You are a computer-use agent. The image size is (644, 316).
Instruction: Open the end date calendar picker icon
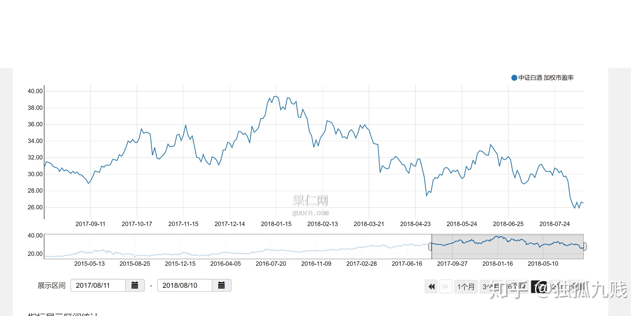[221, 285]
